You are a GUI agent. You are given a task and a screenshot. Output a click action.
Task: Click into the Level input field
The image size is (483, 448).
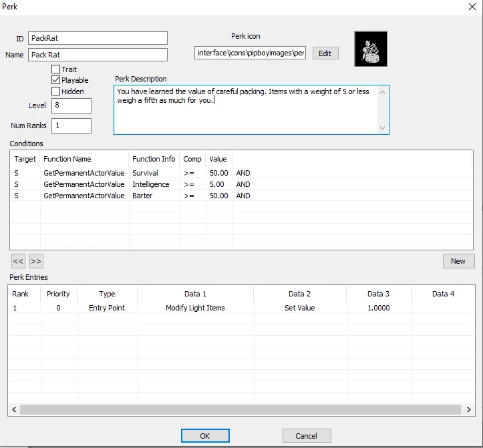coord(71,105)
